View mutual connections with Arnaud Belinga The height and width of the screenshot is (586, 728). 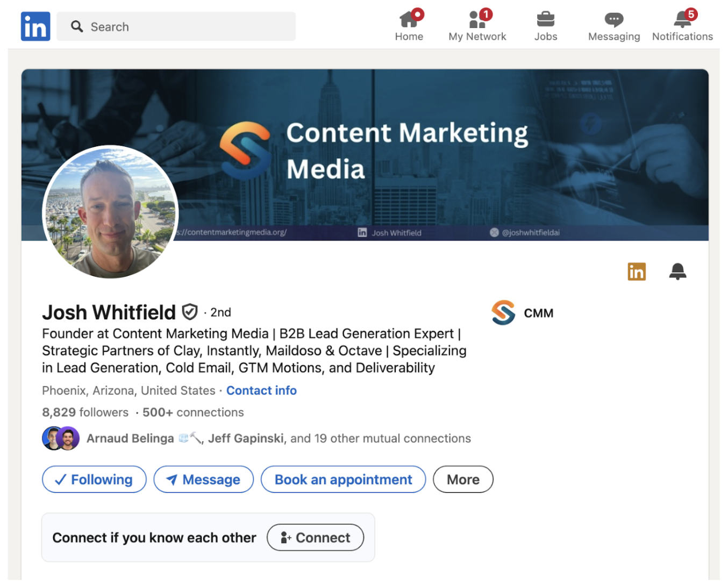[279, 438]
